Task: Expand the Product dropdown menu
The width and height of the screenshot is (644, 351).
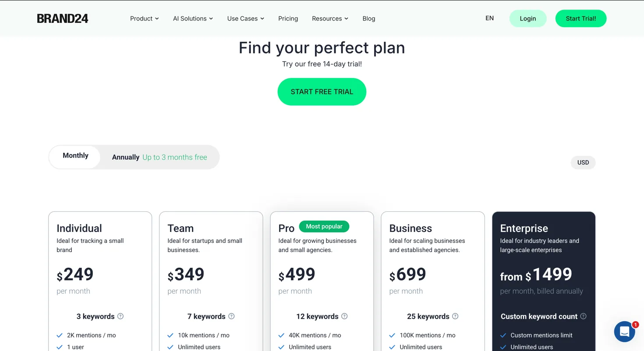Action: coord(145,18)
